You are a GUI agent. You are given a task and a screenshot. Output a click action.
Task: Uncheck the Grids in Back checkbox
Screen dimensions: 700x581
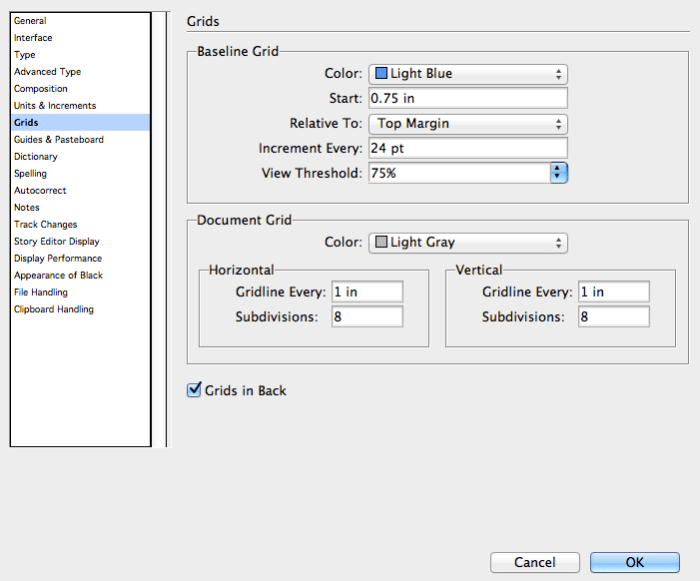click(x=194, y=390)
